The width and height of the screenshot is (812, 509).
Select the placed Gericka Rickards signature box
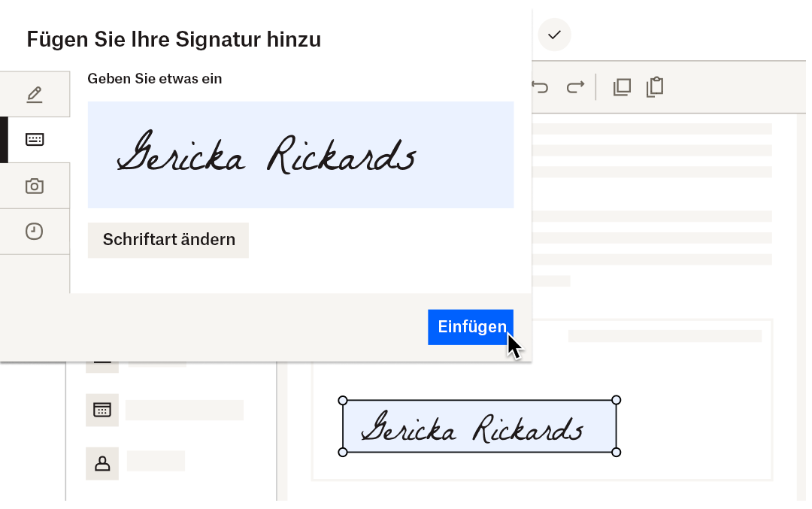point(479,426)
